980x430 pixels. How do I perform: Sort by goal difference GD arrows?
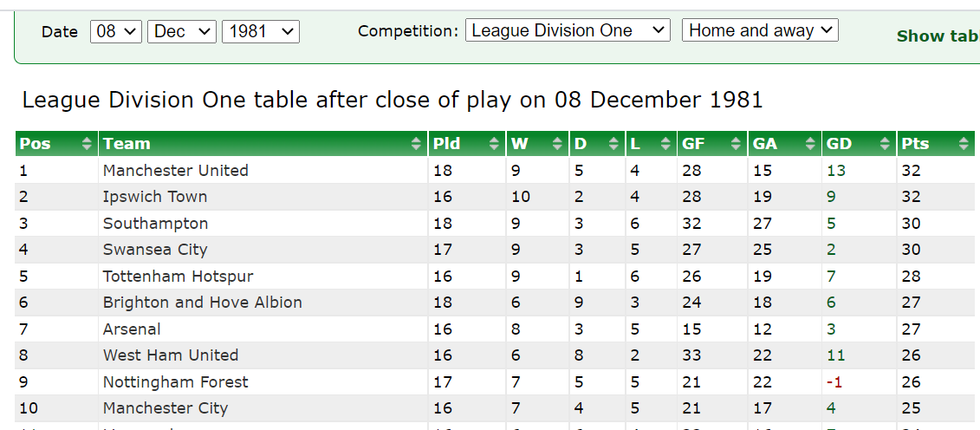pos(885,144)
